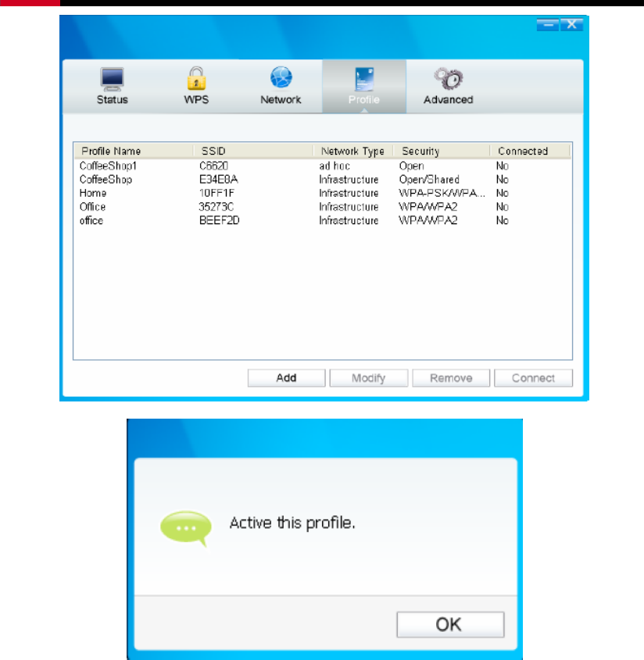The height and width of the screenshot is (660, 644).
Task: Click the Remove button
Action: (451, 378)
